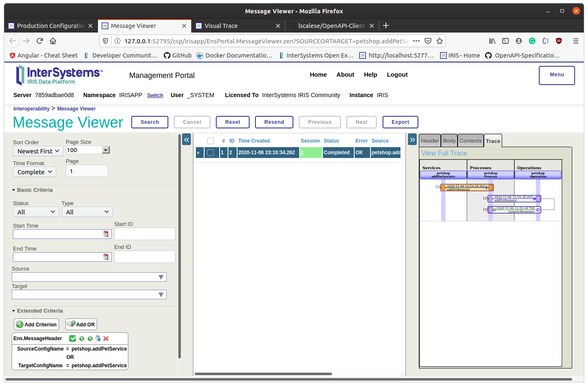This screenshot has width=588, height=386.
Task: Delete Ens.MessageHeader criterion with red X
Action: [106, 338]
